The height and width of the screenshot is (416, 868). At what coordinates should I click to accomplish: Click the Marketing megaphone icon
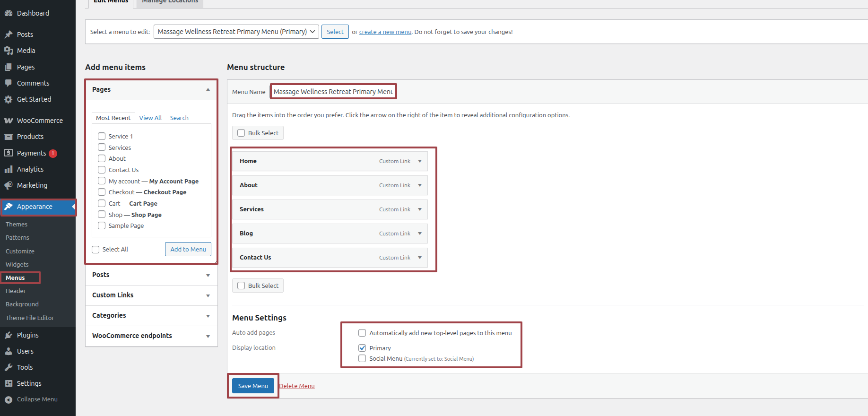(x=9, y=185)
